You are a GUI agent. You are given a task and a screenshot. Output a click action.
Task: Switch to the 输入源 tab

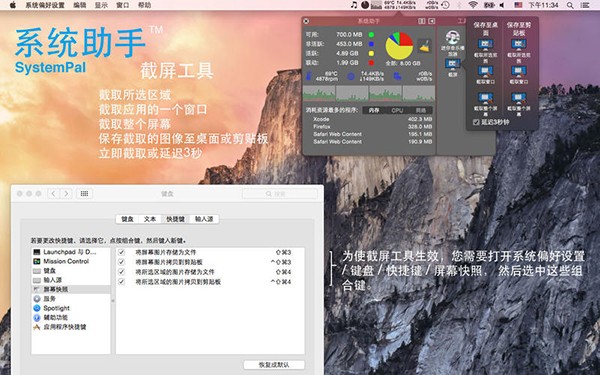pos(204,219)
